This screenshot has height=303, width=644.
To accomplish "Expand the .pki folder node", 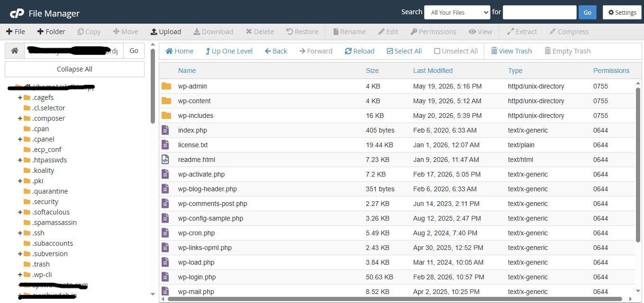I will pos(20,181).
